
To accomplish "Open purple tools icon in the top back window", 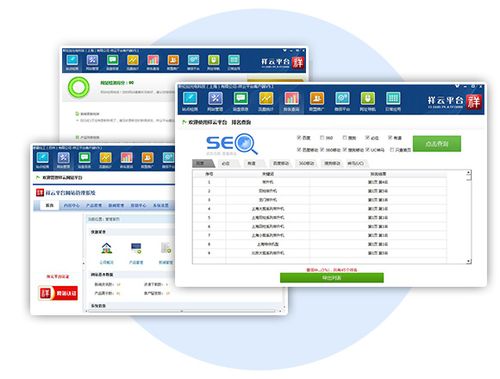I will (92, 60).
